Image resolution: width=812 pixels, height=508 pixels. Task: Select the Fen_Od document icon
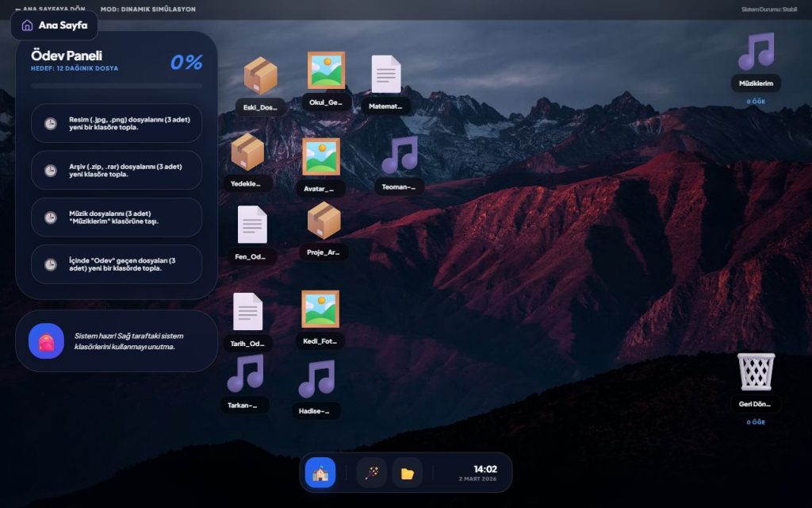252,225
